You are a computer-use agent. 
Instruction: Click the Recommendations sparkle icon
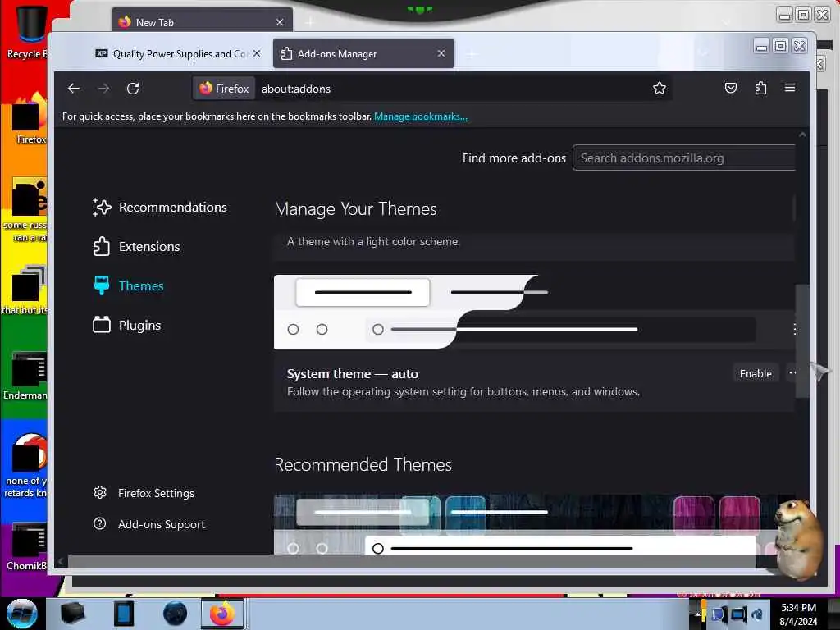102,208
